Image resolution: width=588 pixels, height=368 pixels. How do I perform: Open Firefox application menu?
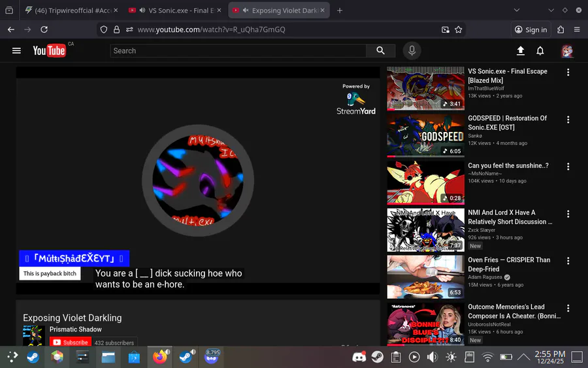coord(577,29)
